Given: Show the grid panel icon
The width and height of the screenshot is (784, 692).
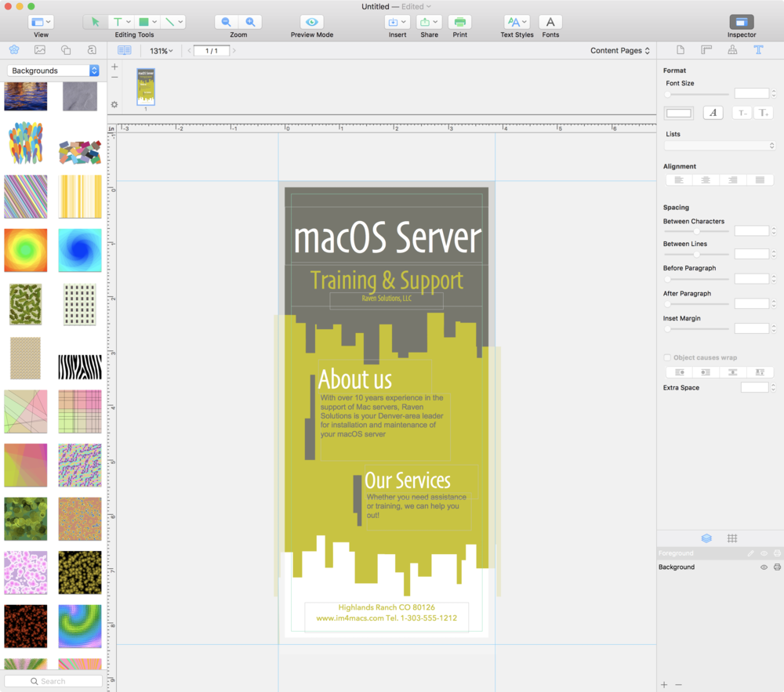Looking at the screenshot, I should tap(732, 538).
